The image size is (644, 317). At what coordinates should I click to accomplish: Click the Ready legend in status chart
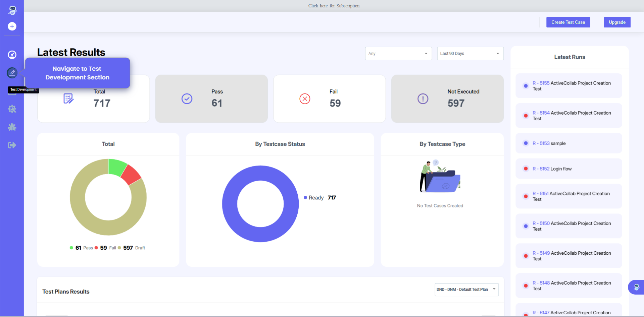[x=316, y=198]
